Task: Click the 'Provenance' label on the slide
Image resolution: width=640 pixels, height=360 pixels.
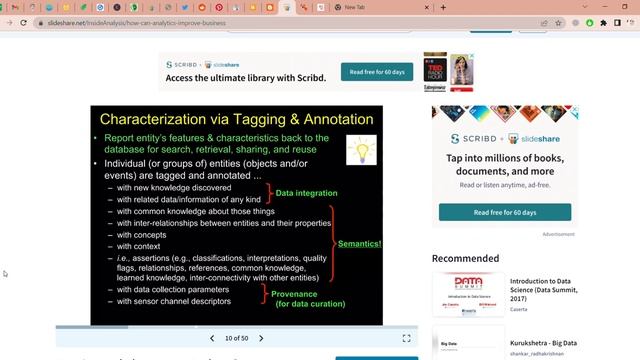Action: pos(294,294)
